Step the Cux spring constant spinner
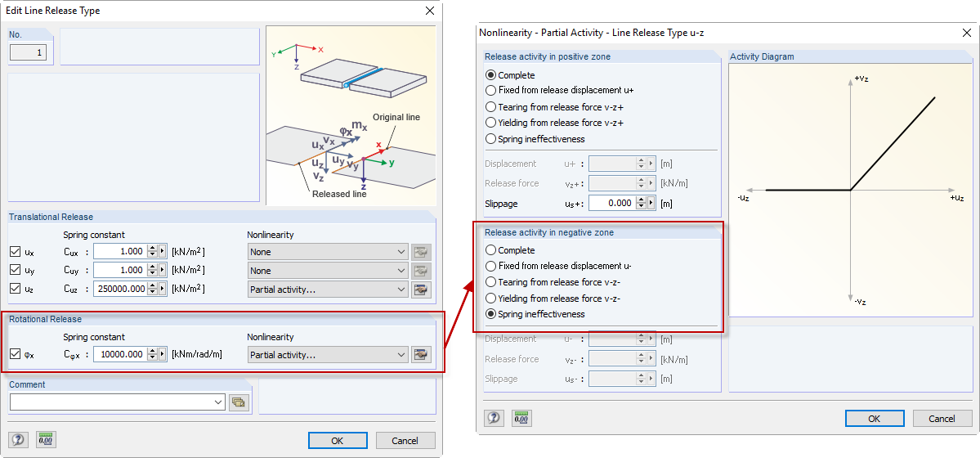Screen dimensions: 980x458 152,252
